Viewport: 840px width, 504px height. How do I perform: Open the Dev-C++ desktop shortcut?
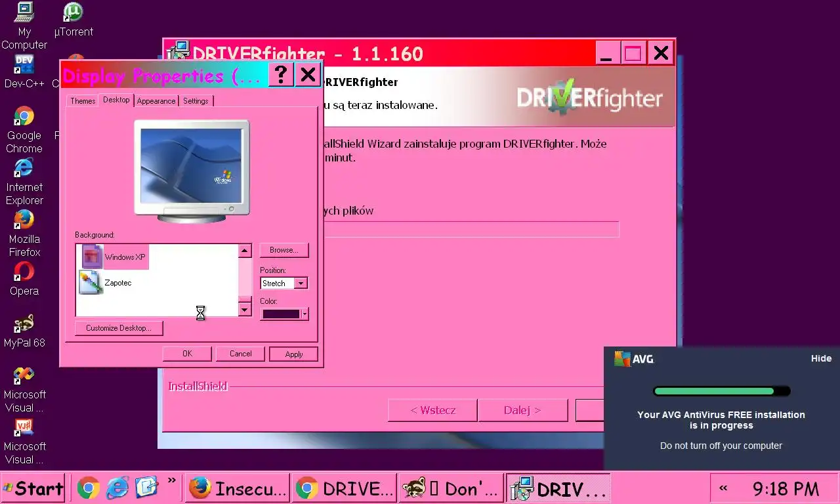(24, 71)
